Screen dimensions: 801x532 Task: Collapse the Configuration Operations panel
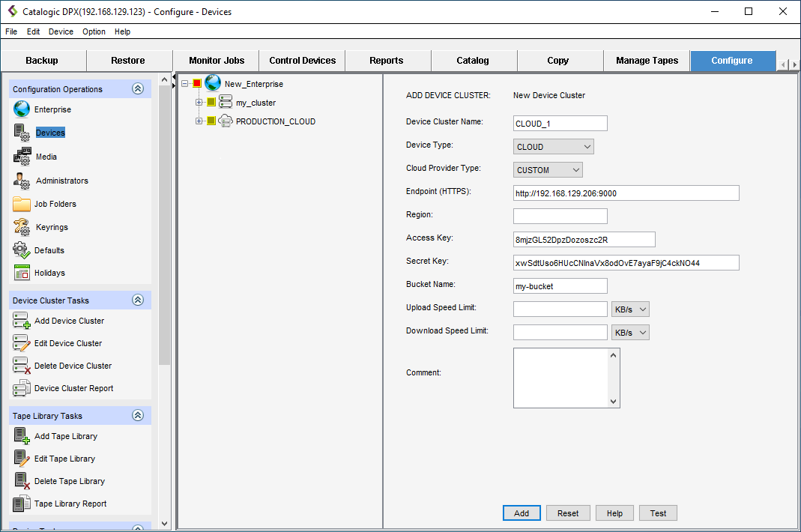point(137,88)
